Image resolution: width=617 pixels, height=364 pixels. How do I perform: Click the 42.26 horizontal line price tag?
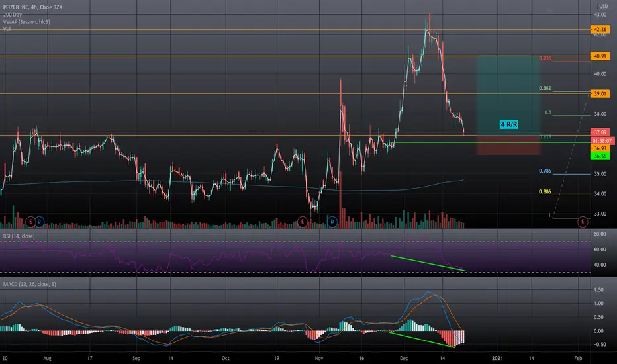(600, 30)
